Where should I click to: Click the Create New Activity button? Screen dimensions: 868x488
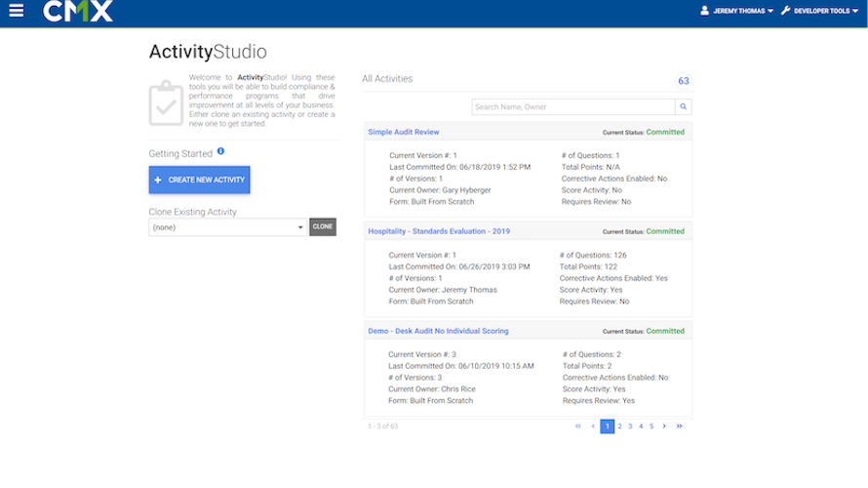199,181
